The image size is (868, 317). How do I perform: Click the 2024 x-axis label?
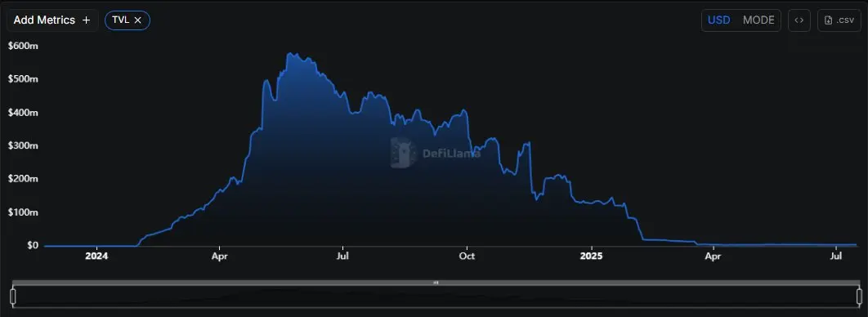point(97,257)
